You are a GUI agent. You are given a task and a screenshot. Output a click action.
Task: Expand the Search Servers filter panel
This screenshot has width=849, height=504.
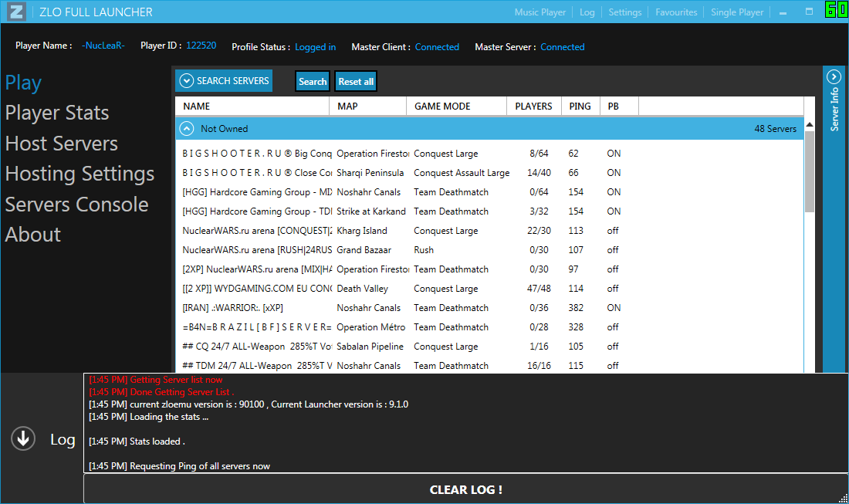224,81
